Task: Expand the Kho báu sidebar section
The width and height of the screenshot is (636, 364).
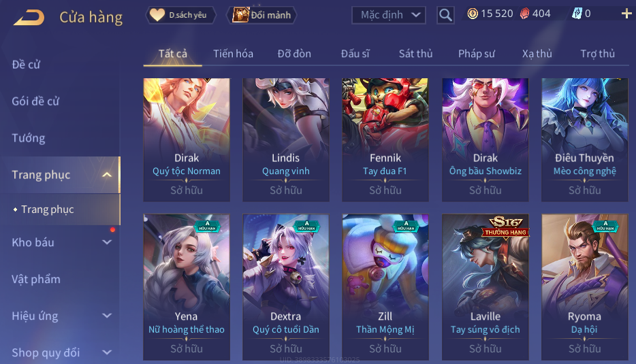Action: (107, 242)
